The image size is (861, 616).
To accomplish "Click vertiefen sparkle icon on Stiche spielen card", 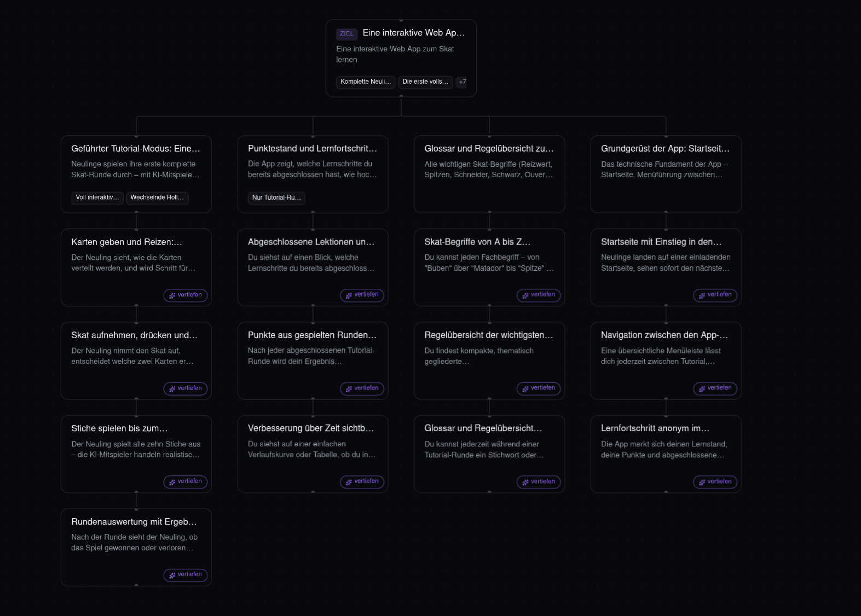I will point(172,482).
